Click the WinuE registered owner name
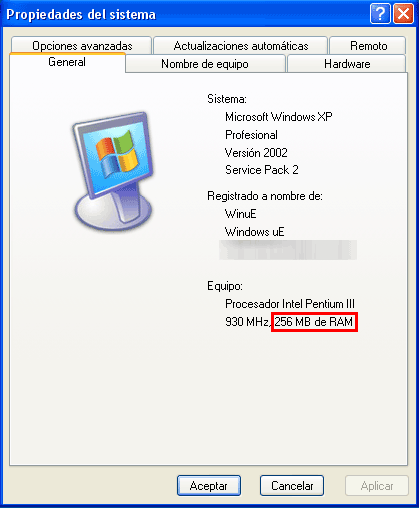419x508 pixels. click(241, 214)
